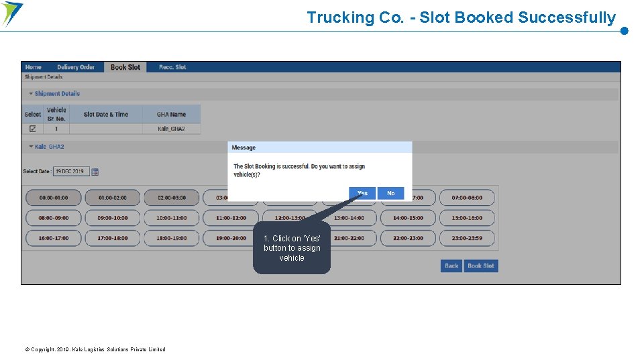Click the Kale_GHA2 cell in GHA Name column
644x362 pixels.
pos(171,129)
